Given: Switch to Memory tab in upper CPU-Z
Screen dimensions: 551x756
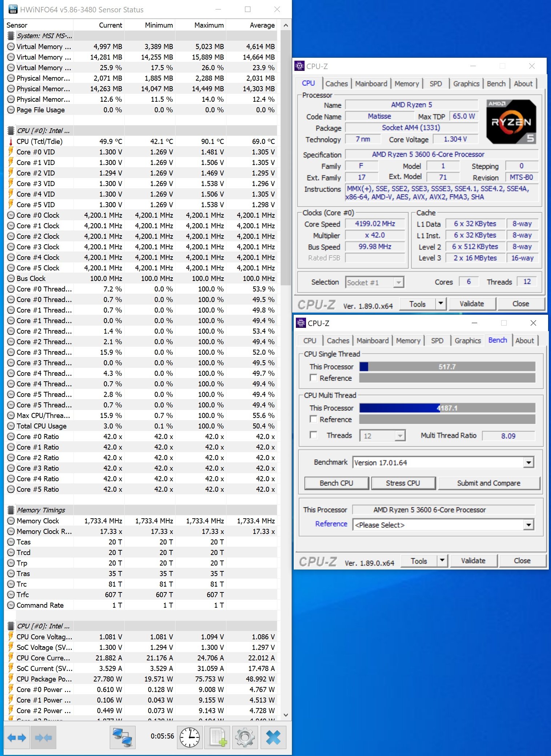Looking at the screenshot, I should (407, 84).
